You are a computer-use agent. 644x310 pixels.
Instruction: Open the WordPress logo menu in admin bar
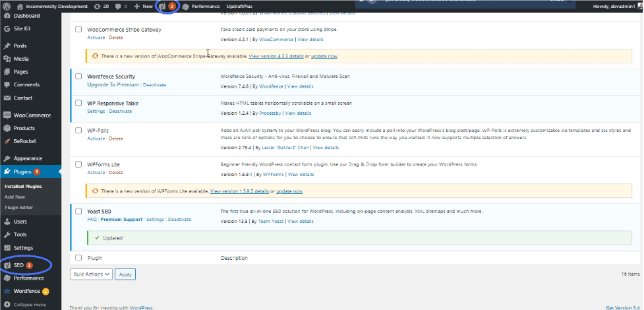point(7,6)
